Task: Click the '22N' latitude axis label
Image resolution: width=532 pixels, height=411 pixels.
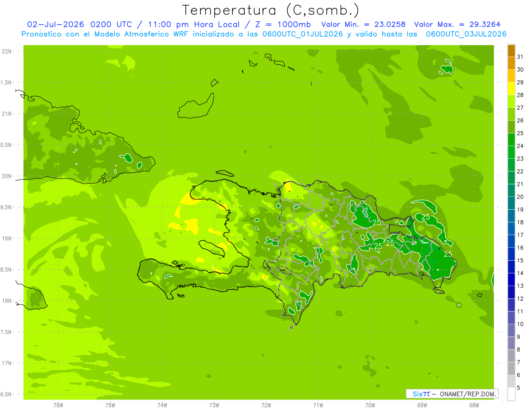Action: pyautogui.click(x=7, y=51)
